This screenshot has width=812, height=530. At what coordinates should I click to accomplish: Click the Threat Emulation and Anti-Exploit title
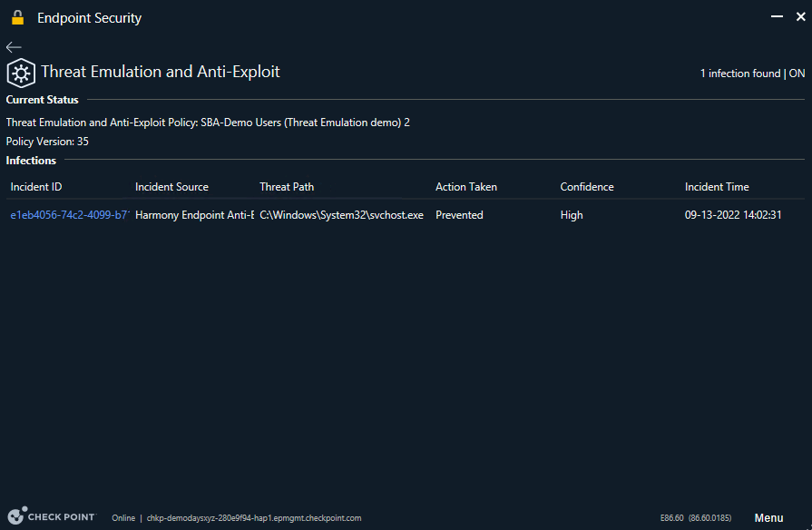click(161, 72)
